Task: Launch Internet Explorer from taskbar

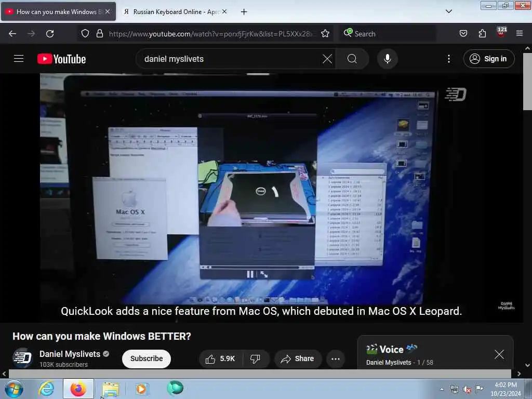Action: tap(46, 389)
